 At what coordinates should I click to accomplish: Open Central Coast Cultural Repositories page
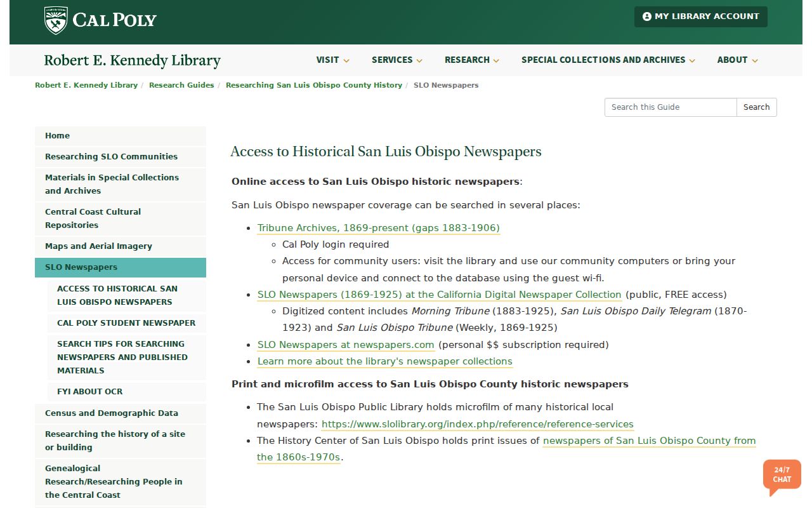(121, 218)
